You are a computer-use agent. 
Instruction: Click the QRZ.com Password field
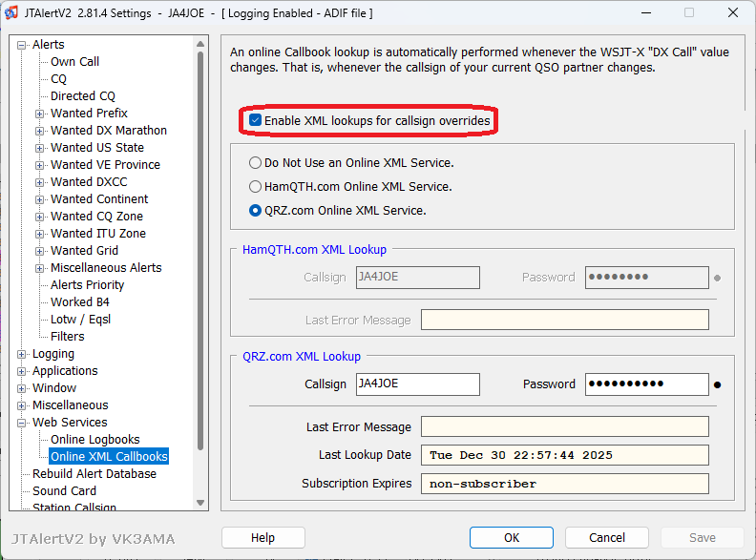646,384
